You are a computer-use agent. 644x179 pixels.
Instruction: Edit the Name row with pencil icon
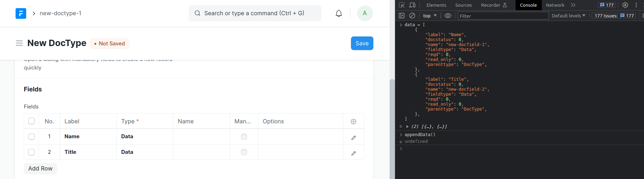point(353,138)
